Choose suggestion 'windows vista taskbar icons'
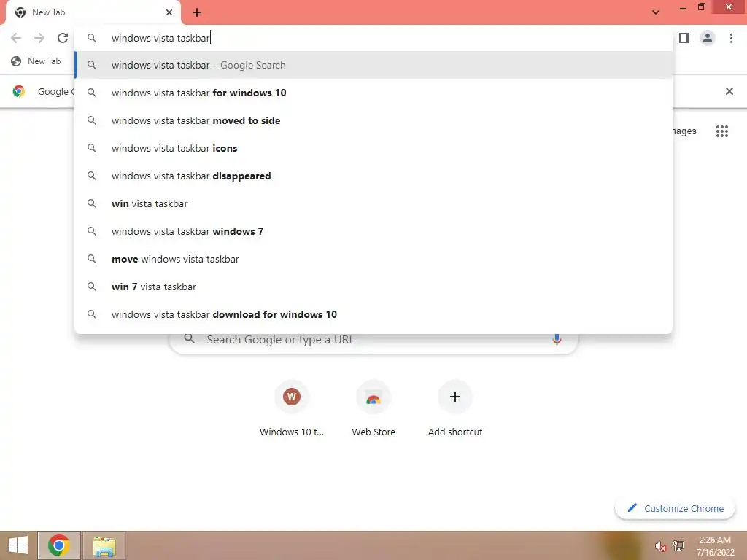 click(x=373, y=148)
